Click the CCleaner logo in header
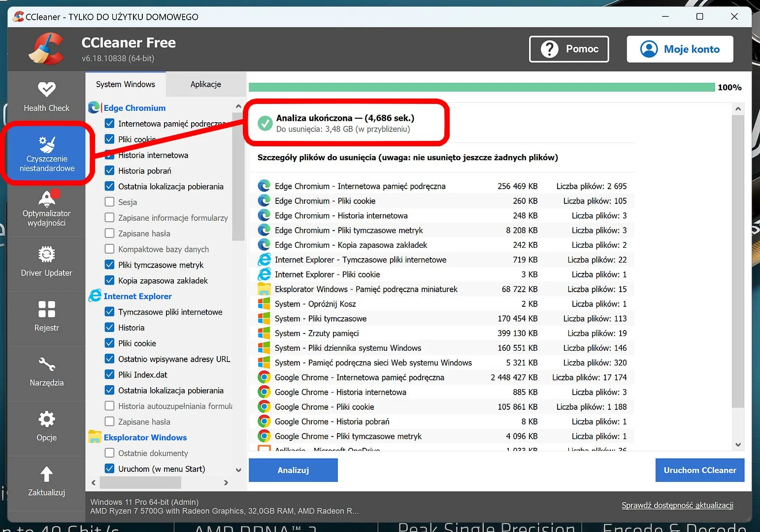This screenshot has height=532, width=760. [x=46, y=49]
